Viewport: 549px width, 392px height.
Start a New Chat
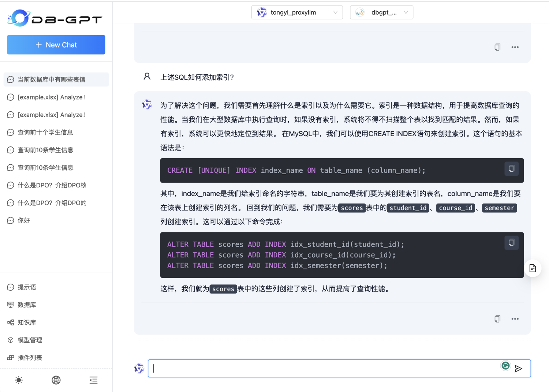[56, 45]
